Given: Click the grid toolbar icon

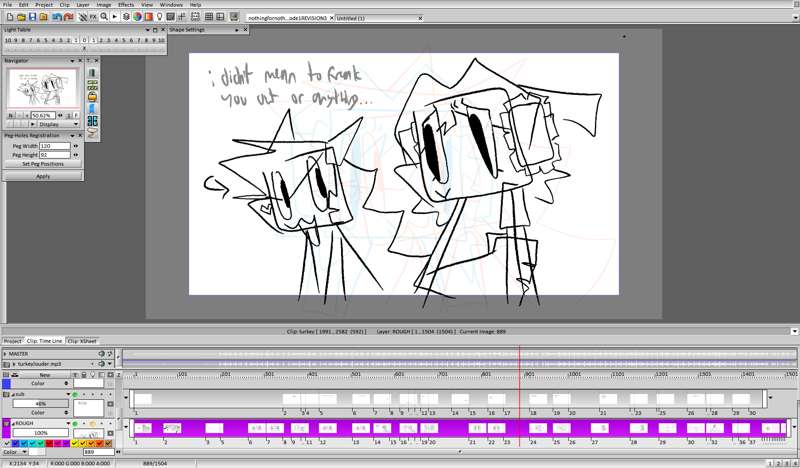Looking at the screenshot, I should 209,17.
